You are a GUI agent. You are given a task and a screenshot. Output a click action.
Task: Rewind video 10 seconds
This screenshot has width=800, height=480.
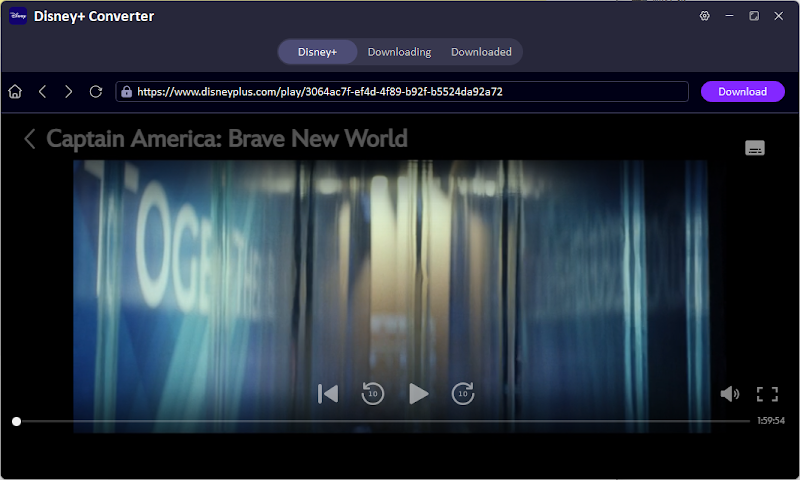372,393
